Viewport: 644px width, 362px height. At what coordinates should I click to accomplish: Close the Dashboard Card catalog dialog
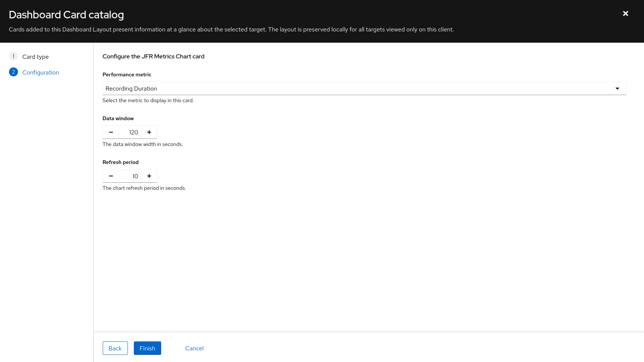pyautogui.click(x=625, y=13)
